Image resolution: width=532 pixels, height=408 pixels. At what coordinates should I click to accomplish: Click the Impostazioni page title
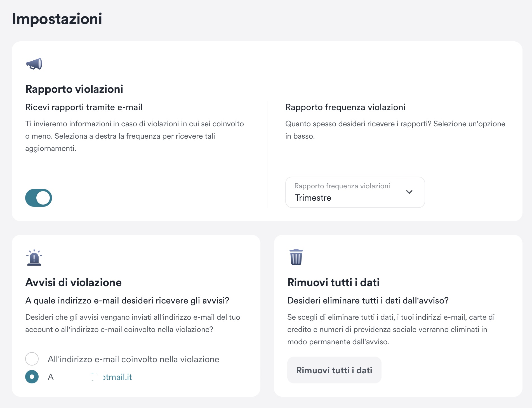click(x=57, y=19)
